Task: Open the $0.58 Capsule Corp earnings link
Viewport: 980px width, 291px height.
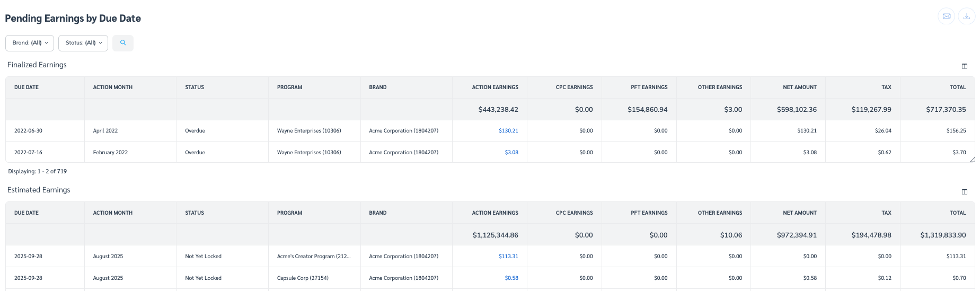Action: pos(511,278)
